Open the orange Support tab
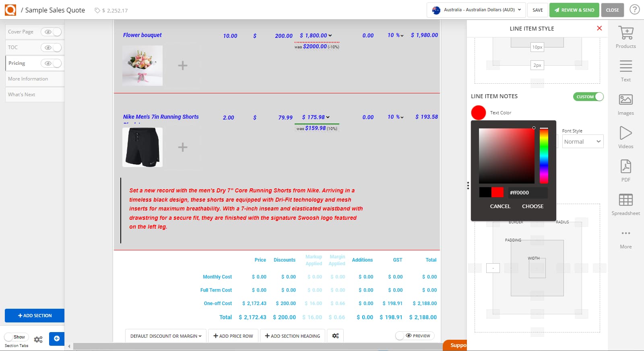The image size is (644, 351). [x=455, y=345]
